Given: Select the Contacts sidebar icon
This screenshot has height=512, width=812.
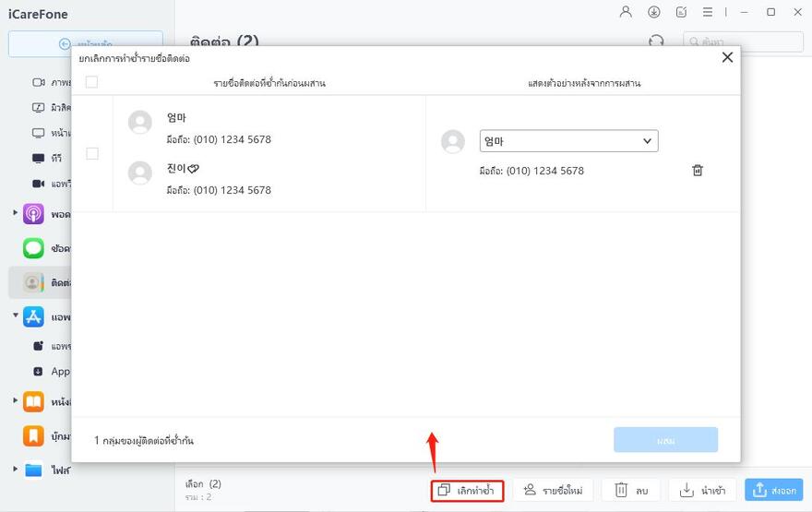Looking at the screenshot, I should pyautogui.click(x=33, y=282).
